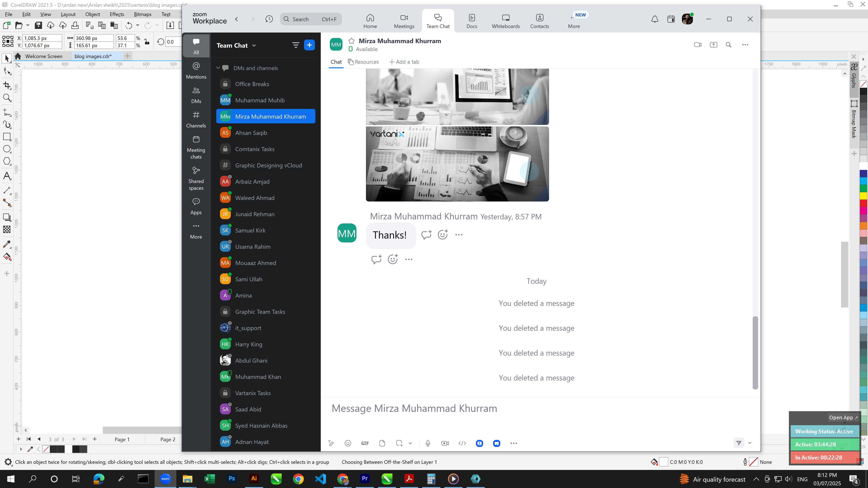
Task: Pick the yellow swatch in CorelDRAW palette
Action: pos(863,196)
